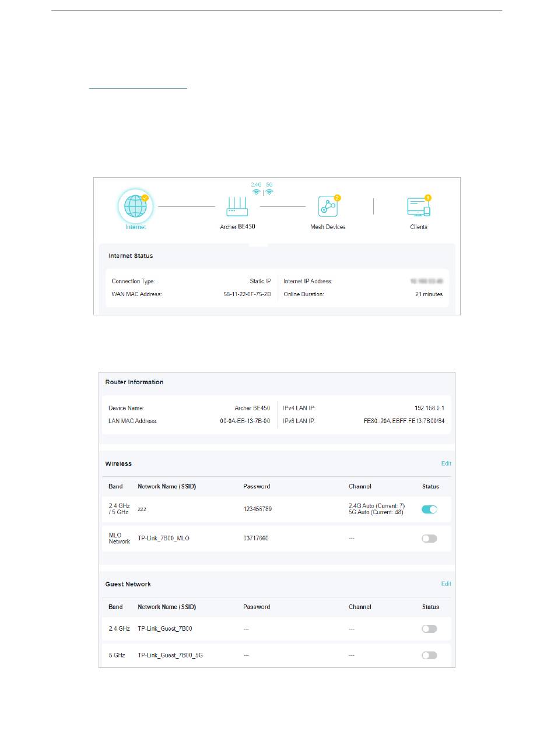Click the TP-Link_Guest_7B00_5G network name

pyautogui.click(x=170, y=655)
